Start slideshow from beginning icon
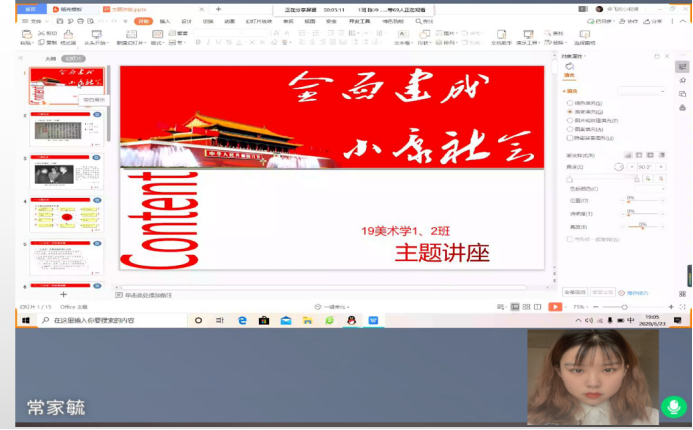 click(96, 34)
